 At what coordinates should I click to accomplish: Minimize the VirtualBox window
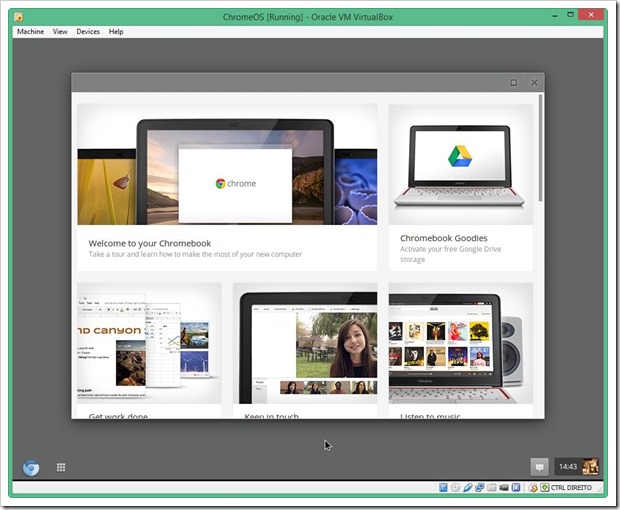(x=555, y=16)
